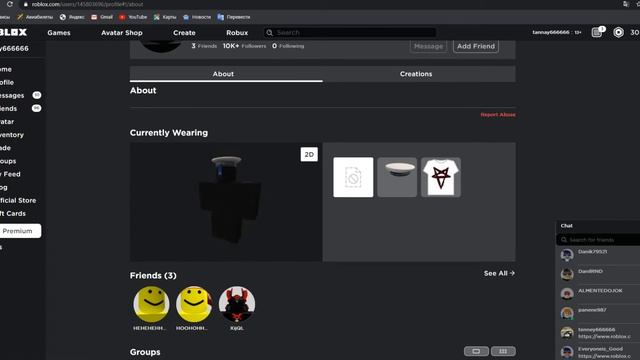Open the Перевести bookmark
Screen dimensions: 640x360
pyautogui.click(x=233, y=17)
